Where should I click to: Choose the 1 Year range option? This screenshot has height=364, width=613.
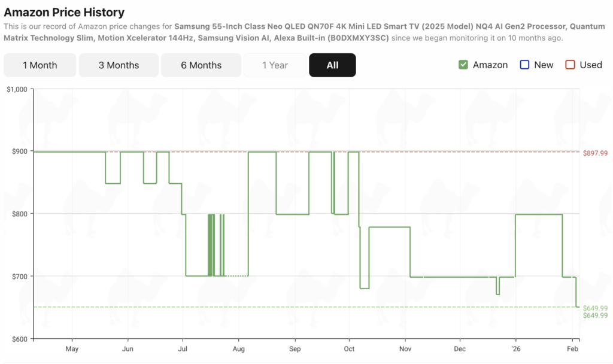(275, 65)
